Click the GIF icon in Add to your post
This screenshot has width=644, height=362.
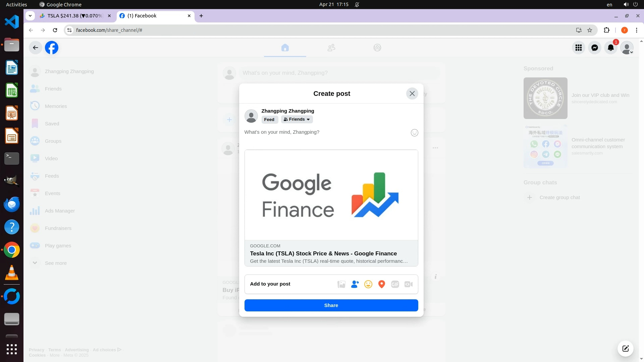pyautogui.click(x=395, y=284)
